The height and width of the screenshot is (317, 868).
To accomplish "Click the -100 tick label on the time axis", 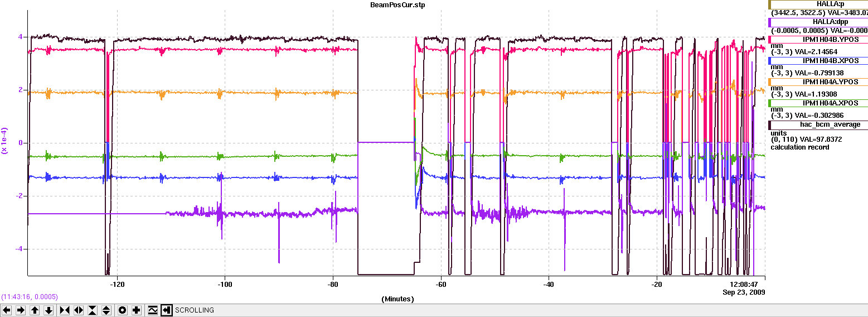I will click(225, 285).
